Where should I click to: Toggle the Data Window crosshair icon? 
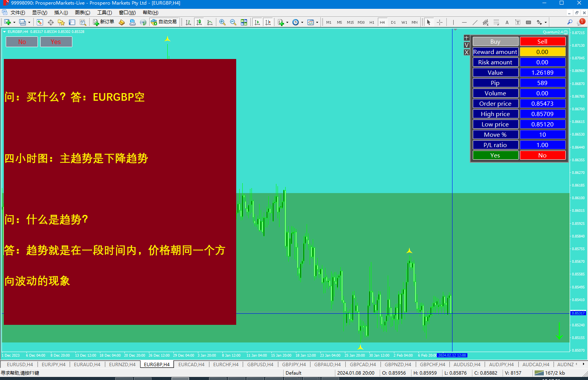click(x=51, y=22)
